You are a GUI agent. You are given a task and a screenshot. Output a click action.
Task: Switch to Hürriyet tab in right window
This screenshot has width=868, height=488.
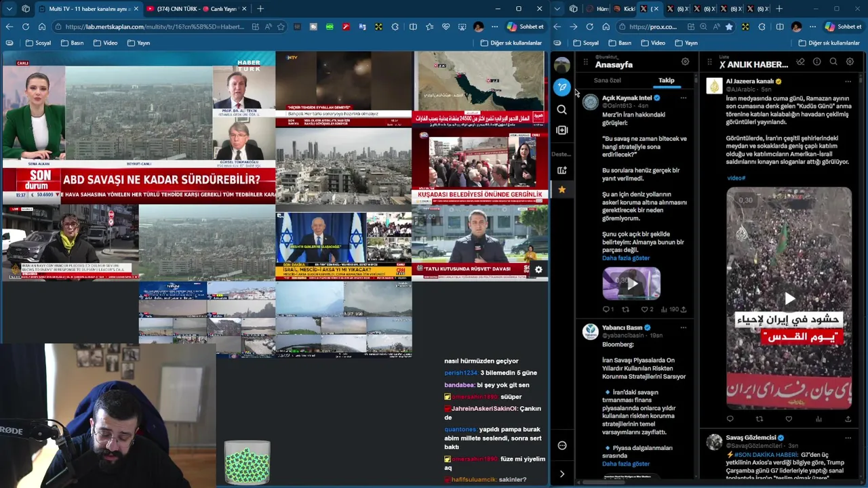click(x=597, y=9)
